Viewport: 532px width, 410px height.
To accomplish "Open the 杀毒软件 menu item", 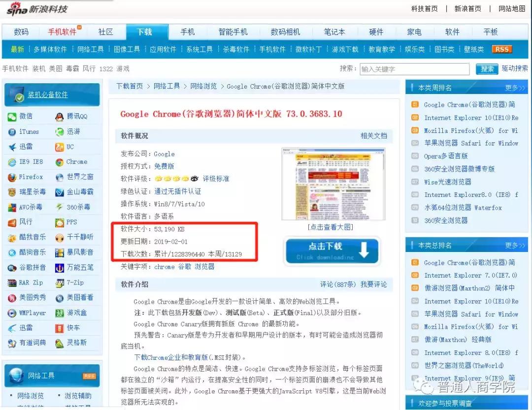I will [x=235, y=49].
